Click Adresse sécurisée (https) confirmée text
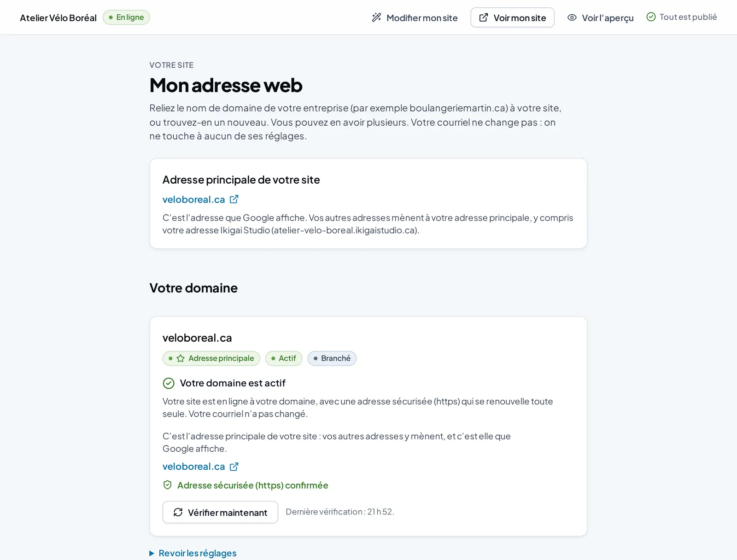Viewport: 737px width, 560px height. 253,485
